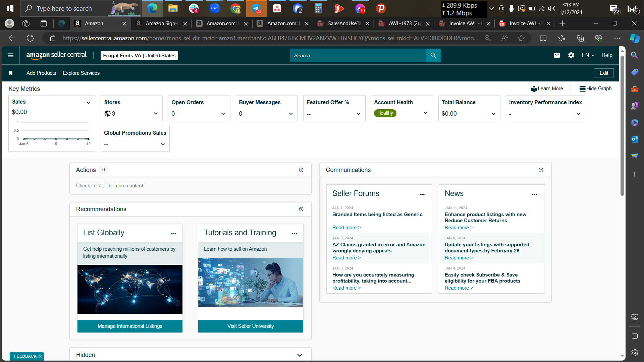The height and width of the screenshot is (362, 644).
Task: Open the Edge sidebar search icon
Action: 635,55
